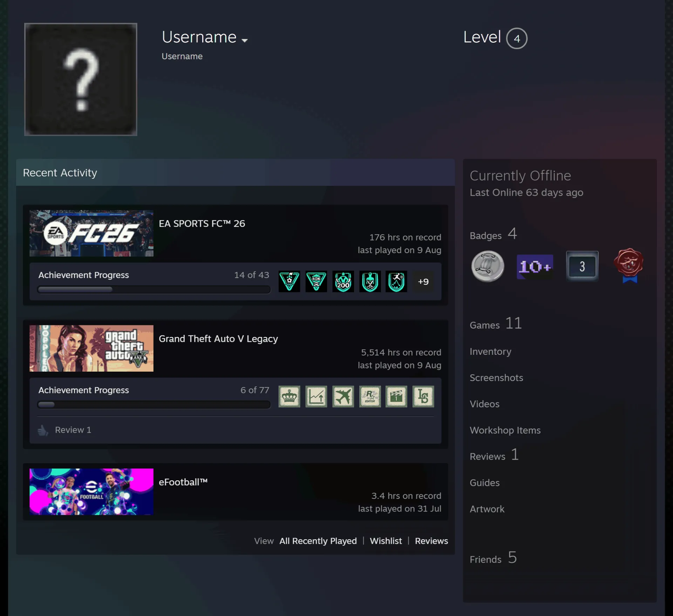Open the red wax seal badge
The image size is (673, 616).
pos(629,265)
